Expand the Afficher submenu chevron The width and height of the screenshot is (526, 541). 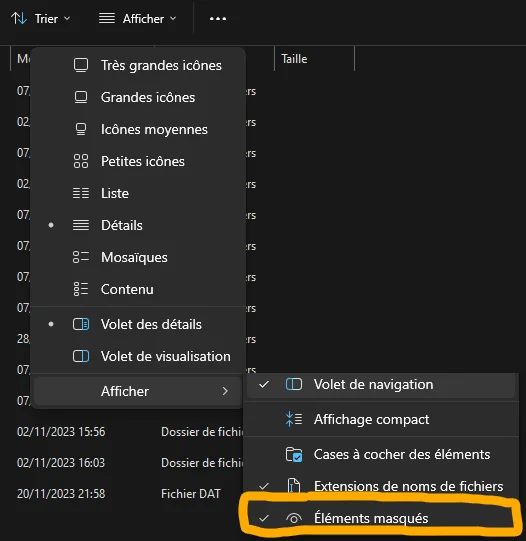[225, 391]
